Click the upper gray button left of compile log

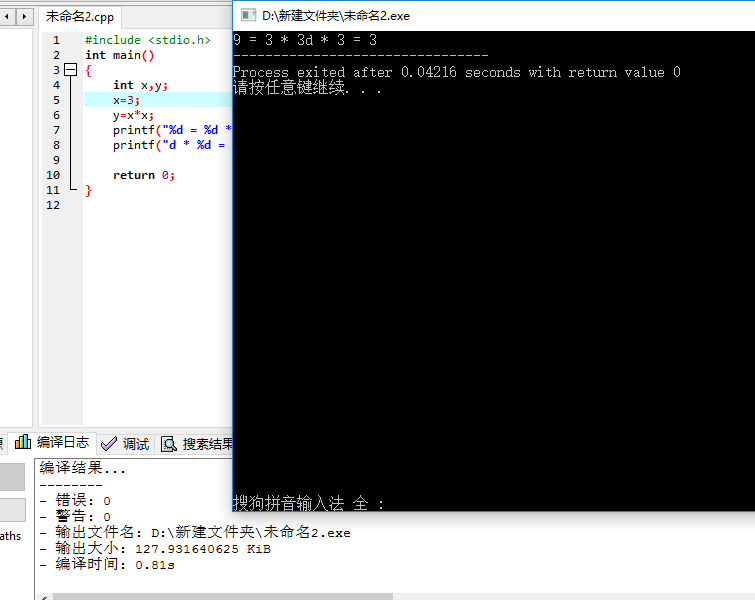tap(13, 477)
